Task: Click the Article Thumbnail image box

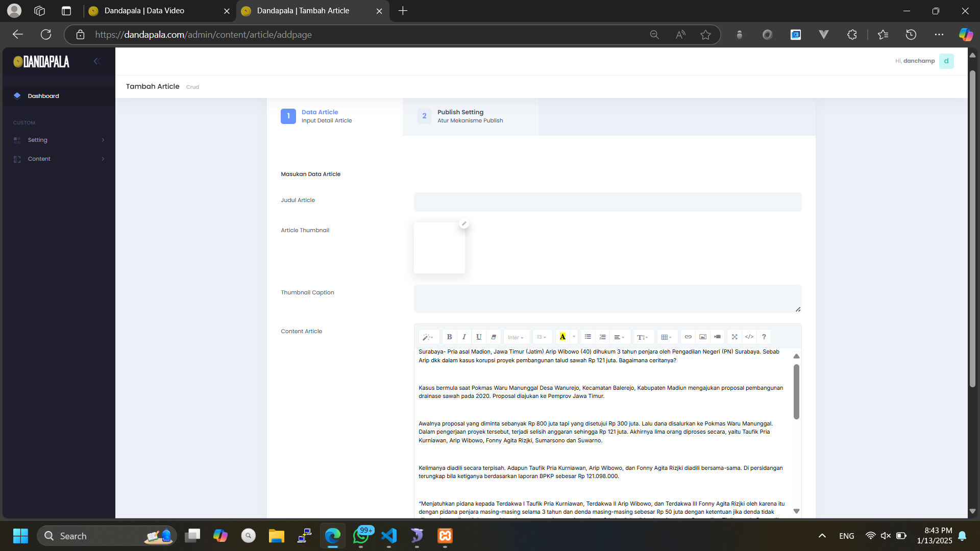Action: pyautogui.click(x=439, y=248)
